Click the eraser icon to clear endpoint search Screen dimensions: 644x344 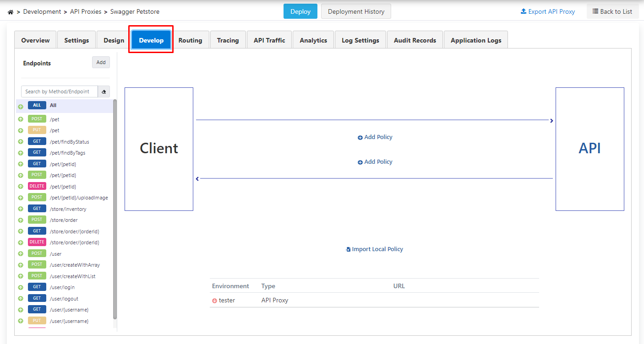(x=104, y=92)
